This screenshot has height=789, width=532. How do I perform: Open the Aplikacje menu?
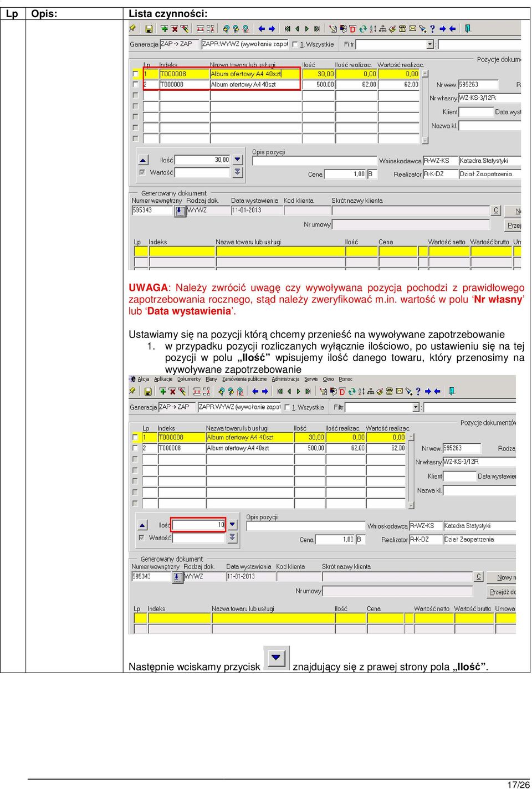pyautogui.click(x=163, y=380)
